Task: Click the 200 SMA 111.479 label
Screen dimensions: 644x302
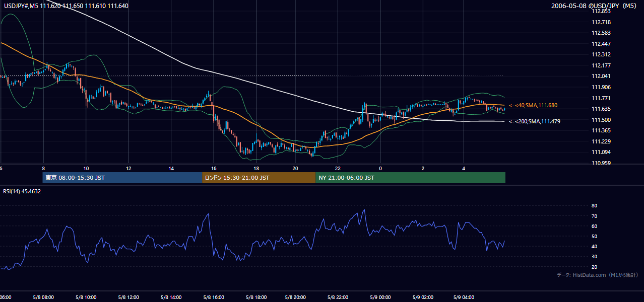Action: [534, 121]
